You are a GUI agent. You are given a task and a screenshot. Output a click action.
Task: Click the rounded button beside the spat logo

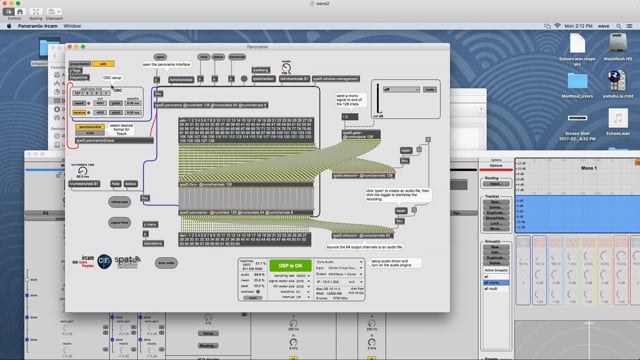tap(166, 263)
